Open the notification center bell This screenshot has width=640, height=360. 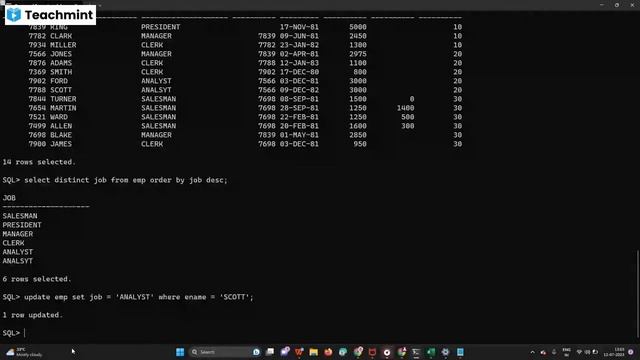coord(631,352)
